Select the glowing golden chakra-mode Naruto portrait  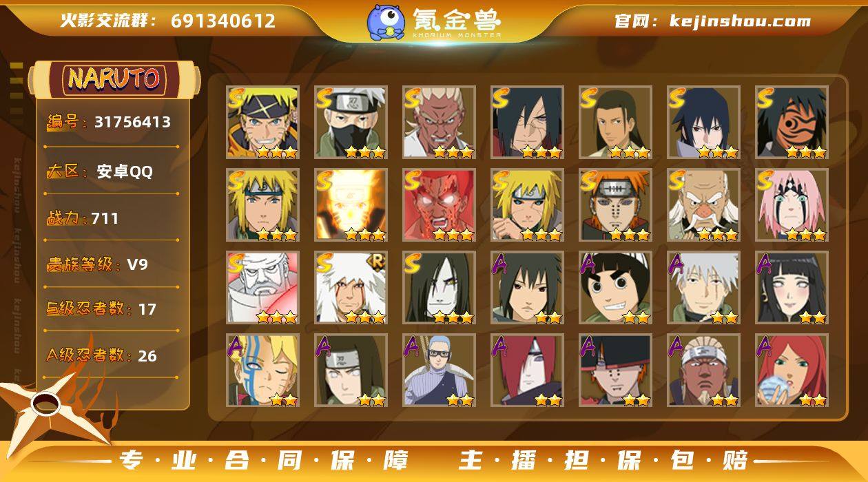[351, 205]
